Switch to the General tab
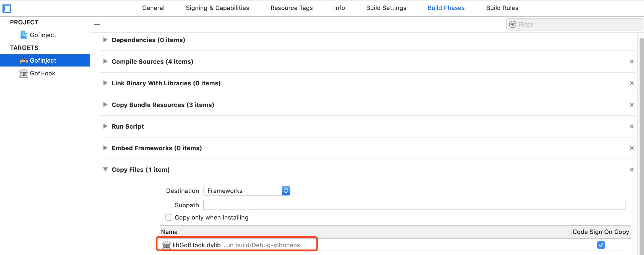 coord(153,8)
